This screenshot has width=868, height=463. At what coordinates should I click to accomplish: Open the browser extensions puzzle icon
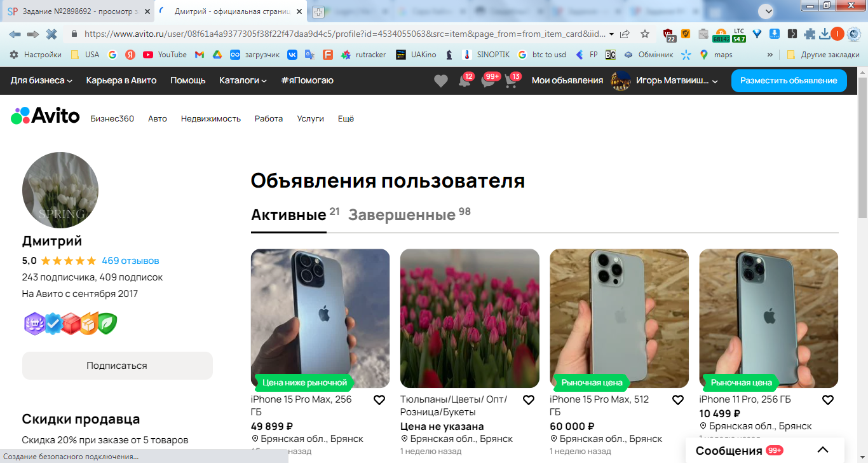click(x=809, y=34)
